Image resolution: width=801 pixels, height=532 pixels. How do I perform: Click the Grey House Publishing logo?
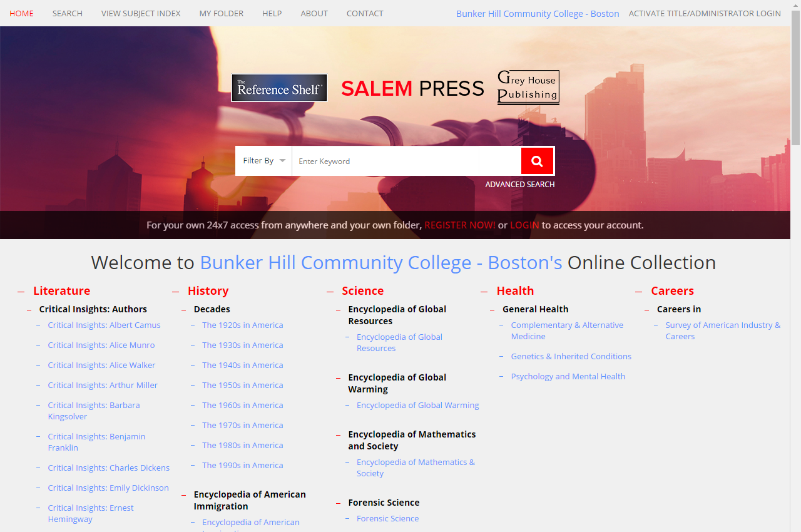[528, 87]
